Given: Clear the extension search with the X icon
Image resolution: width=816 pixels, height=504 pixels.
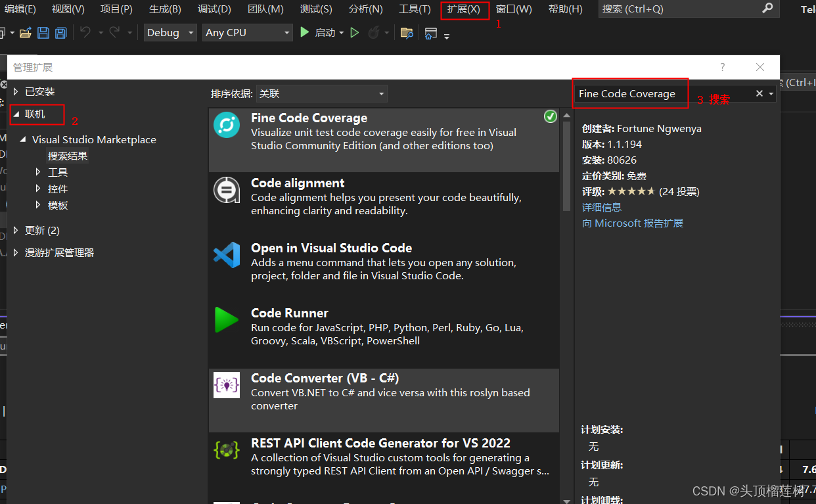Looking at the screenshot, I should pos(759,94).
